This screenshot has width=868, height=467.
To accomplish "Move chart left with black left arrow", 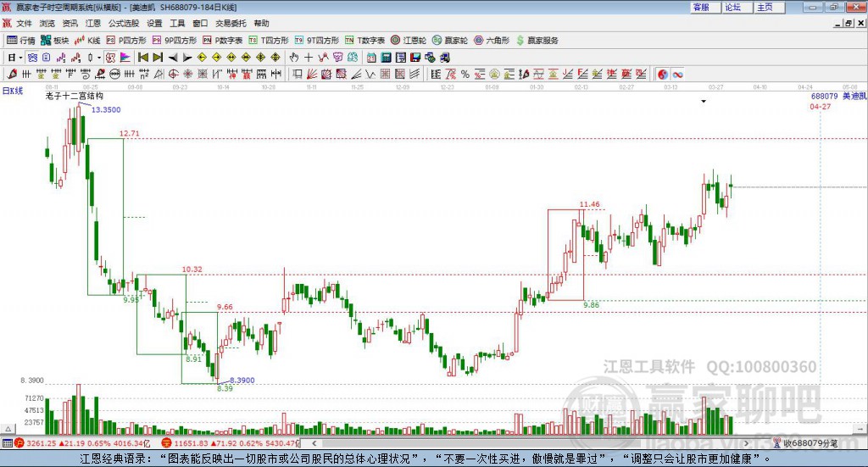I will (173, 58).
